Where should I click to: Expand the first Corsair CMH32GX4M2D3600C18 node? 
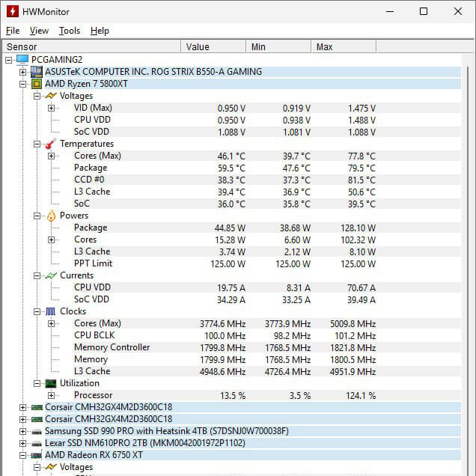coord(22,408)
